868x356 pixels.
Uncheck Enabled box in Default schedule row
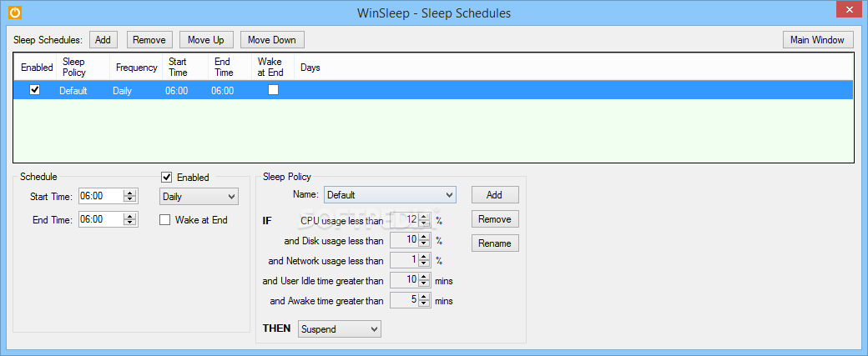pyautogui.click(x=34, y=89)
